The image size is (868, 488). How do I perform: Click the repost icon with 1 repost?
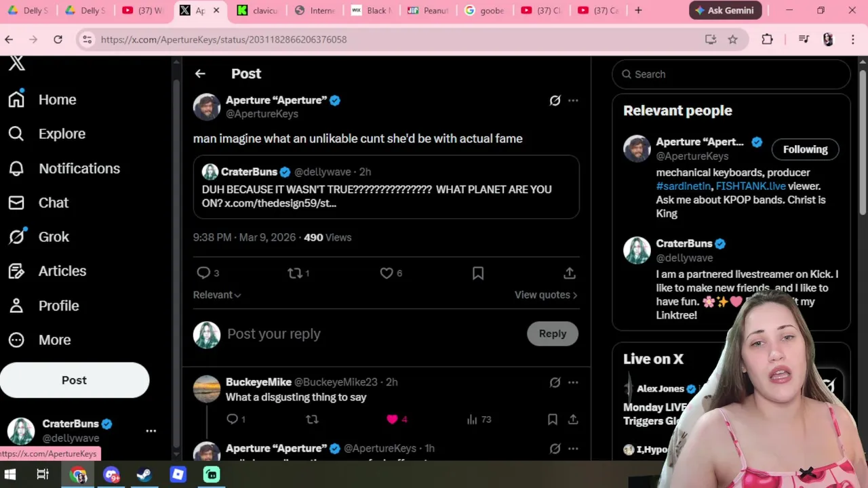(x=298, y=272)
